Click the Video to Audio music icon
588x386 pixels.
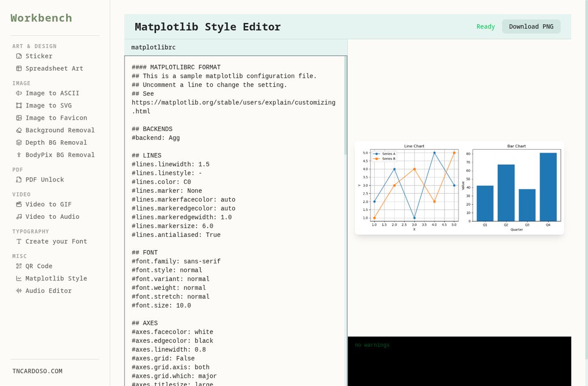(19, 216)
